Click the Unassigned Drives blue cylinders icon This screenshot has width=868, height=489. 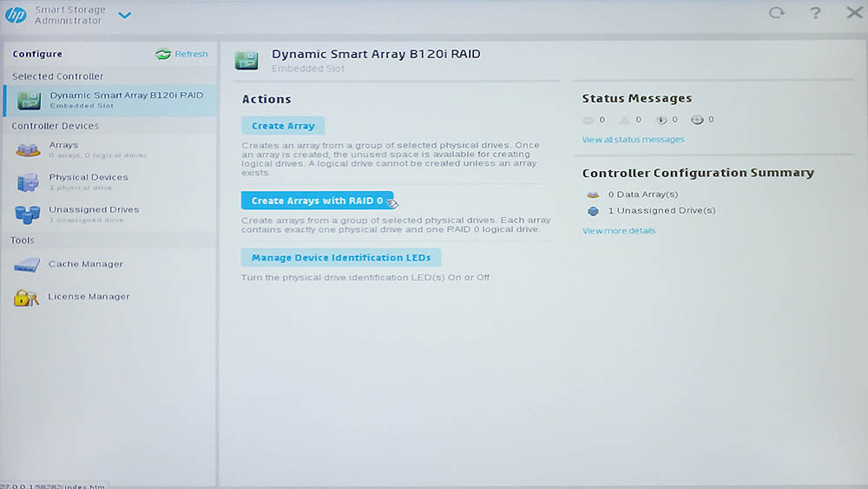point(27,215)
